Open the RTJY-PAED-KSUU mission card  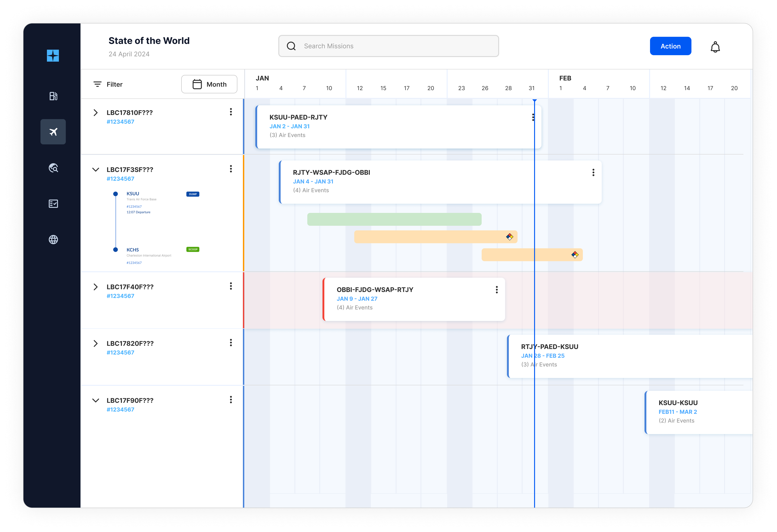630,356
